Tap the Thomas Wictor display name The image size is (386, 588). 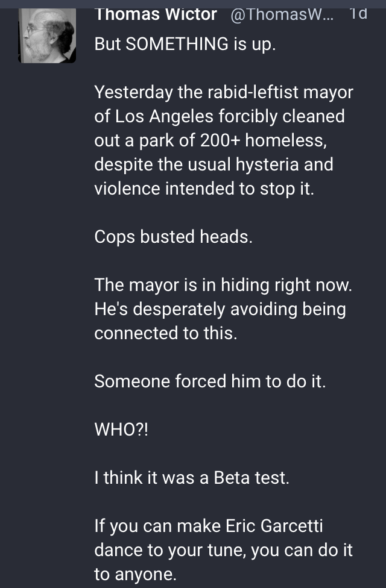coord(156,15)
